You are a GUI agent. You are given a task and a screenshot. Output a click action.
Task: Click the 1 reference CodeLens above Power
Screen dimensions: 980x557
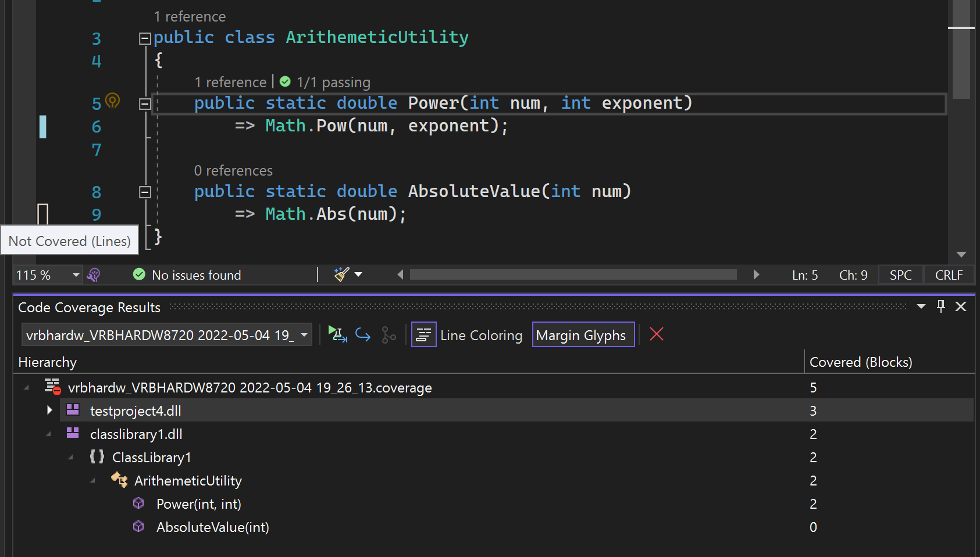point(230,81)
